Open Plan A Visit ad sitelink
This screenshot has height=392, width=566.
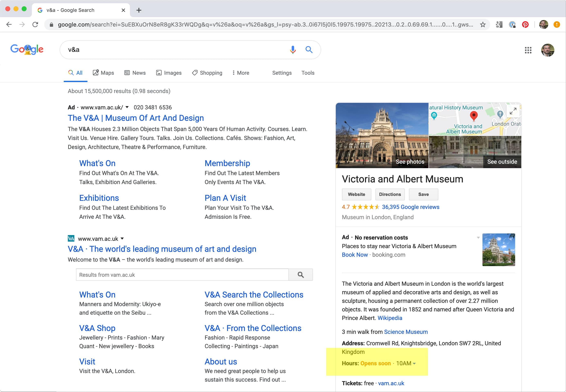pos(225,198)
